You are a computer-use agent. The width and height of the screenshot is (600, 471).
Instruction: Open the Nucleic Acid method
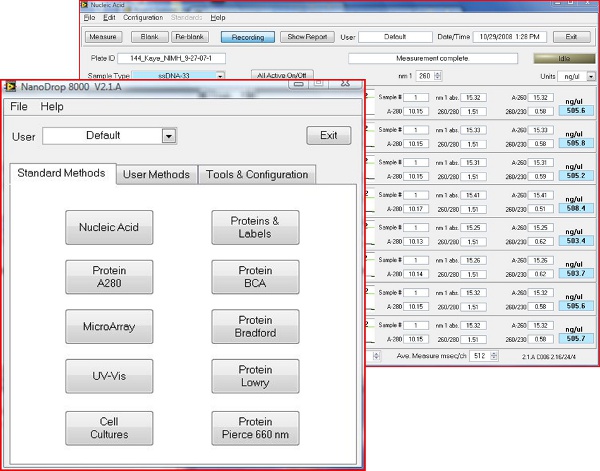(109, 227)
